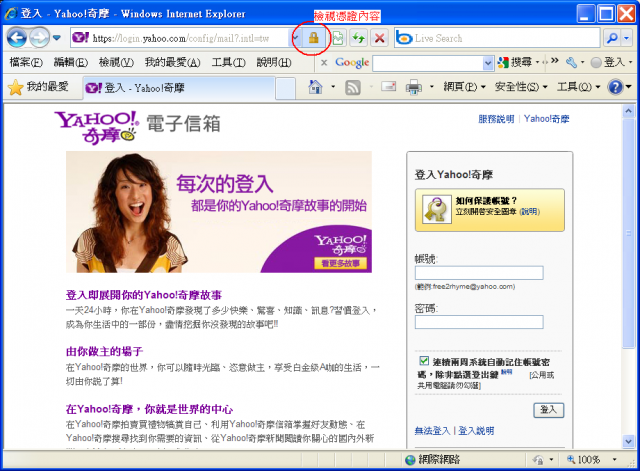Click the blue Help question mark icon

pos(615,87)
